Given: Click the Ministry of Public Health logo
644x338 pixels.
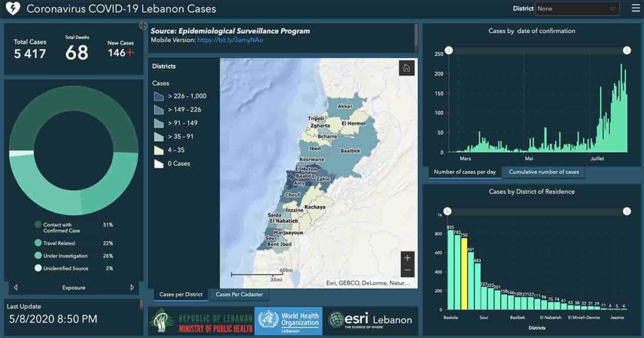Looking at the screenshot, I should click(x=201, y=320).
